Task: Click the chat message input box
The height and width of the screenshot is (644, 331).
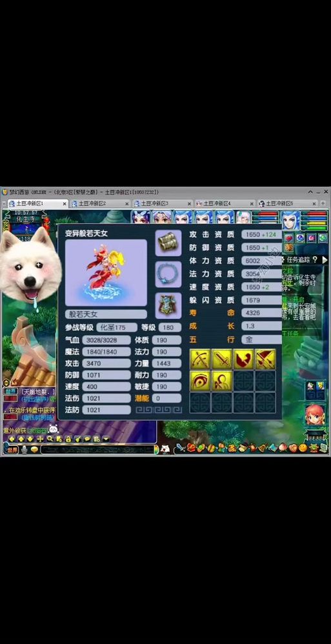Action: coord(97,450)
